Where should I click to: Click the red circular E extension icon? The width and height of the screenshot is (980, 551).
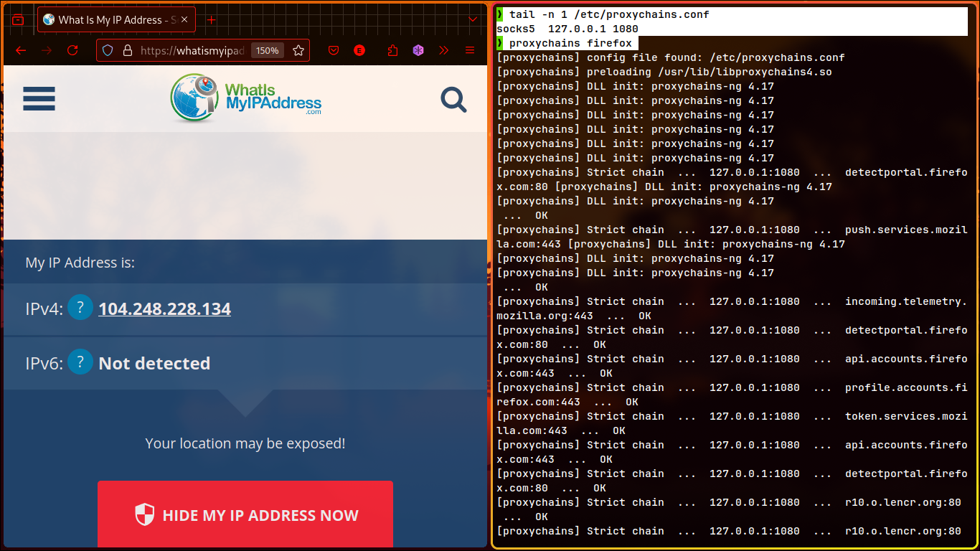359,50
